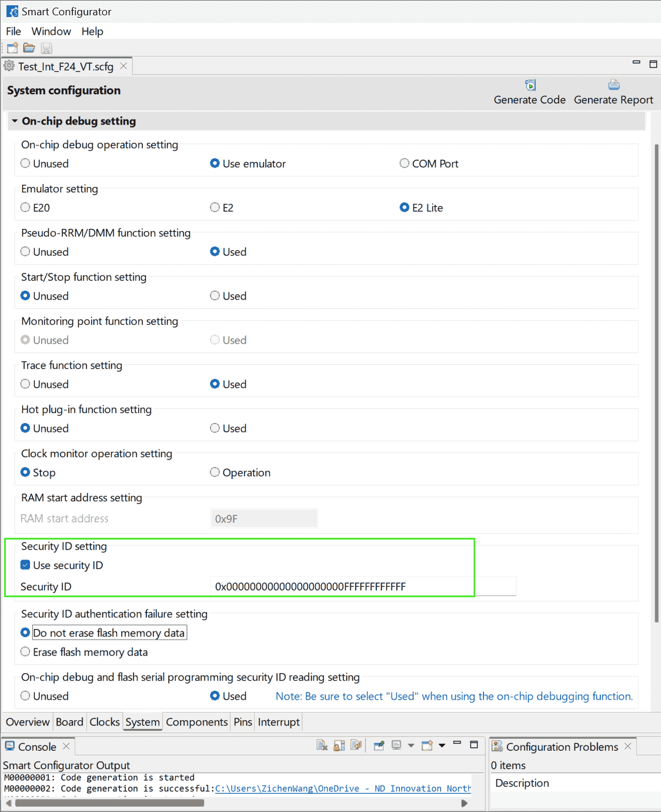
Task: Click the new configuration file toolbar icon
Action: [12, 48]
